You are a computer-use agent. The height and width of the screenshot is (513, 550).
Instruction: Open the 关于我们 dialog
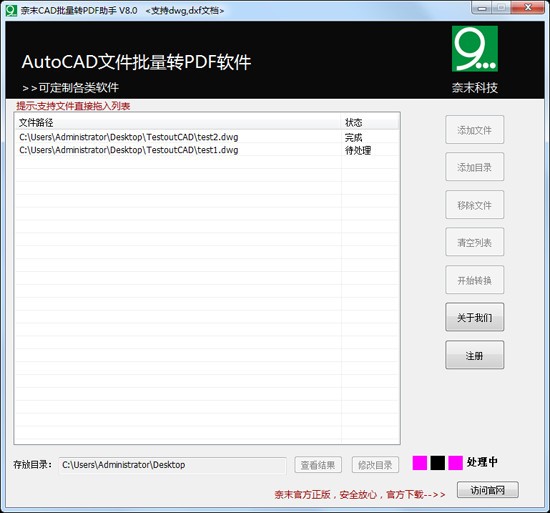pyautogui.click(x=475, y=317)
